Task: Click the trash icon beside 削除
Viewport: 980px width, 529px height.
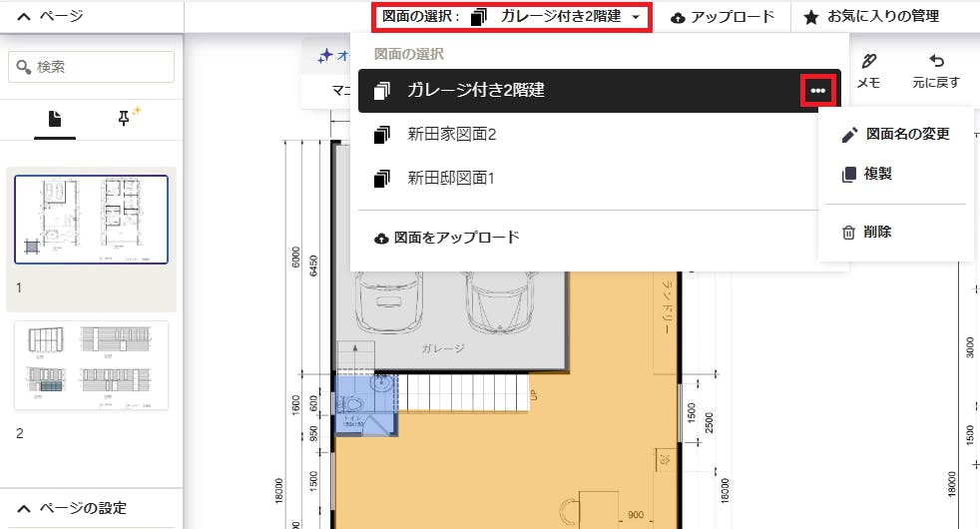Action: [848, 233]
